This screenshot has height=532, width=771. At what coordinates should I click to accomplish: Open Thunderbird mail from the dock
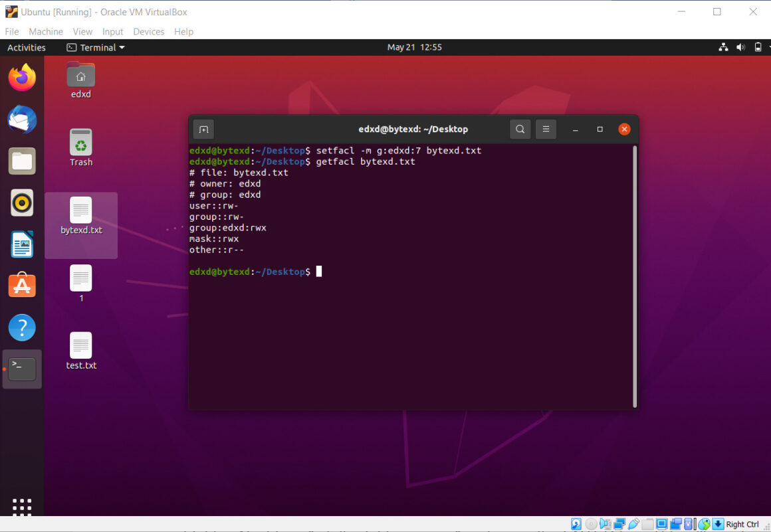coord(22,120)
